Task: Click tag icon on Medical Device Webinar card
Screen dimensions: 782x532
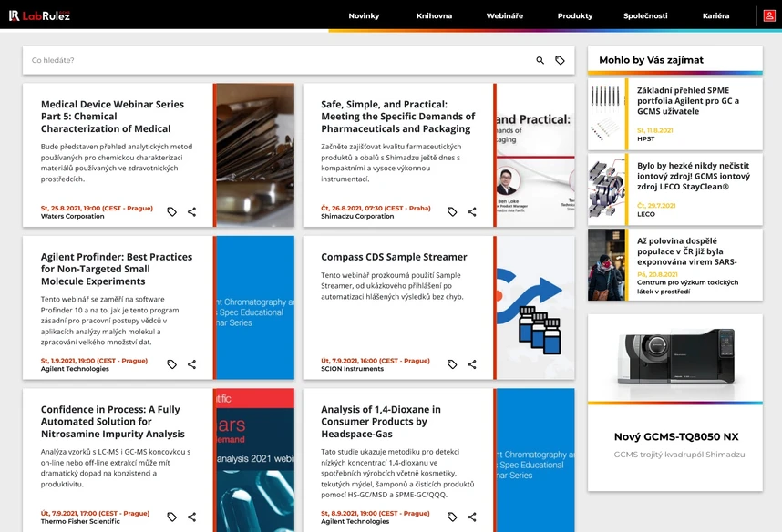Action: click(x=172, y=212)
